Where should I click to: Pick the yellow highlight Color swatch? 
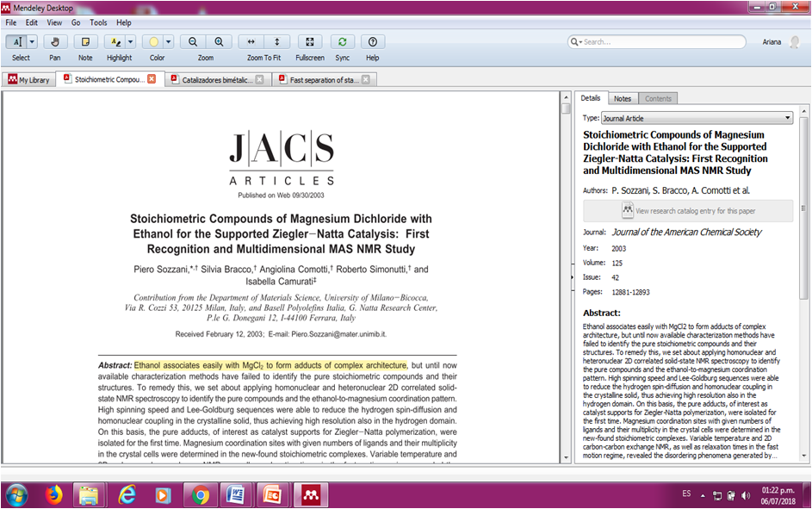(154, 42)
